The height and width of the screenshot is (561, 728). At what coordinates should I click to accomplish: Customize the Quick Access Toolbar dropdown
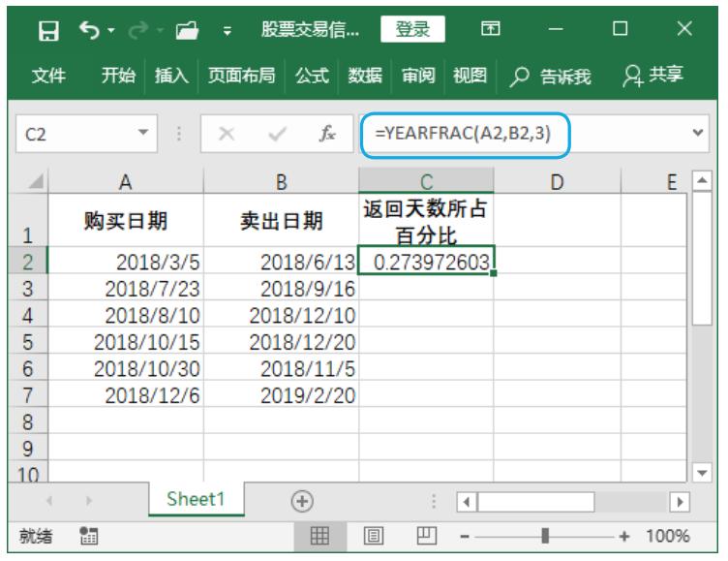[227, 32]
